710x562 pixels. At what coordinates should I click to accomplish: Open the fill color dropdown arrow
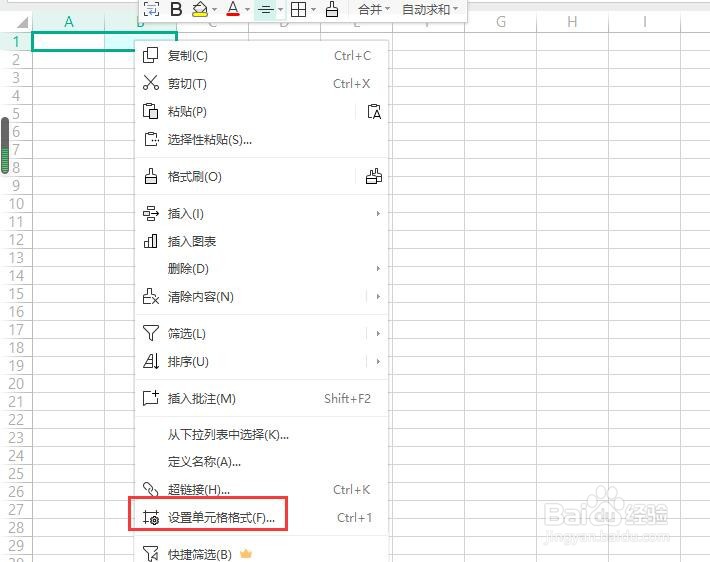pos(215,9)
